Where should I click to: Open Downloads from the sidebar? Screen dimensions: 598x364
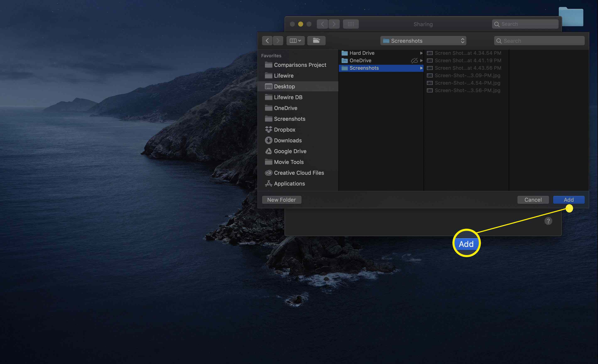(x=298, y=140)
